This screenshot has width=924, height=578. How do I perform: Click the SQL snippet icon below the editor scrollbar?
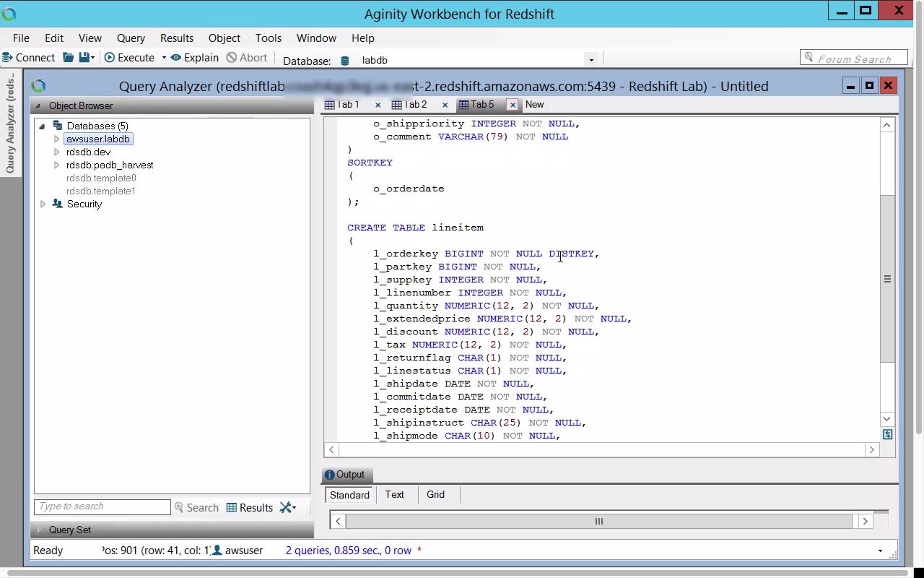pos(887,434)
